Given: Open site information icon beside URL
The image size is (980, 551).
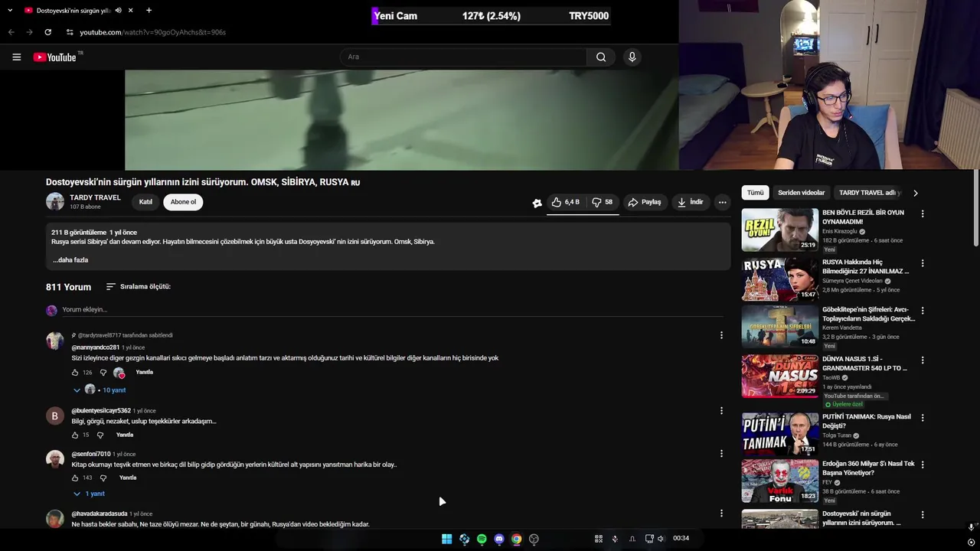Looking at the screenshot, I should point(70,32).
